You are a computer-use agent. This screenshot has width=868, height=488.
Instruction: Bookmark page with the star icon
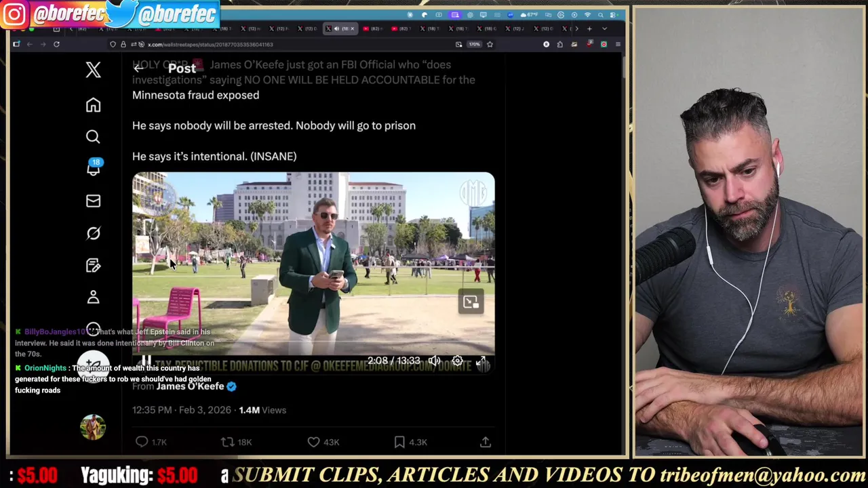pyautogui.click(x=490, y=44)
